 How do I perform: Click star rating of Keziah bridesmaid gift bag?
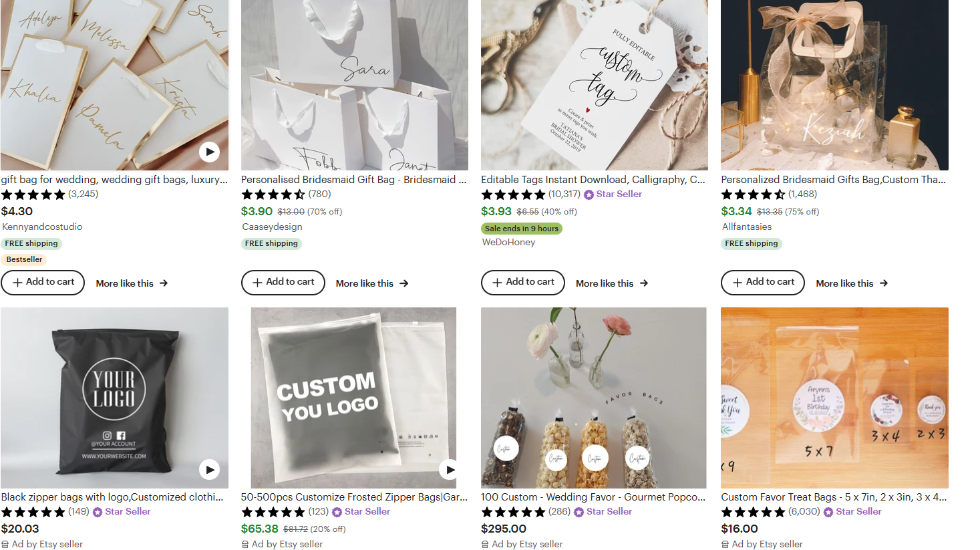click(x=753, y=194)
